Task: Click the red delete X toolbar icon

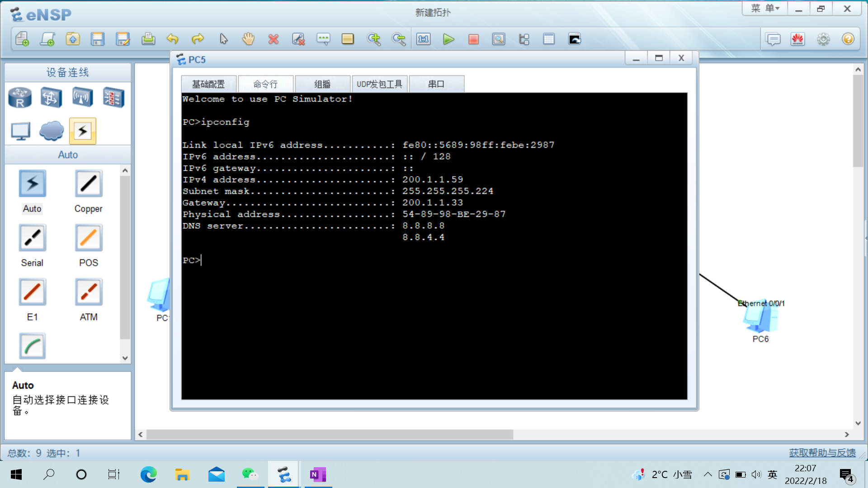Action: coord(273,39)
